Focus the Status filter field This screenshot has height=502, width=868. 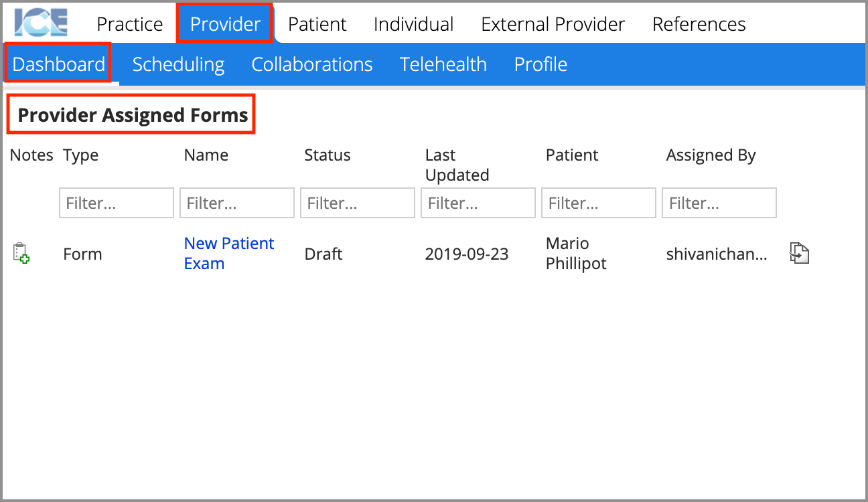(358, 203)
